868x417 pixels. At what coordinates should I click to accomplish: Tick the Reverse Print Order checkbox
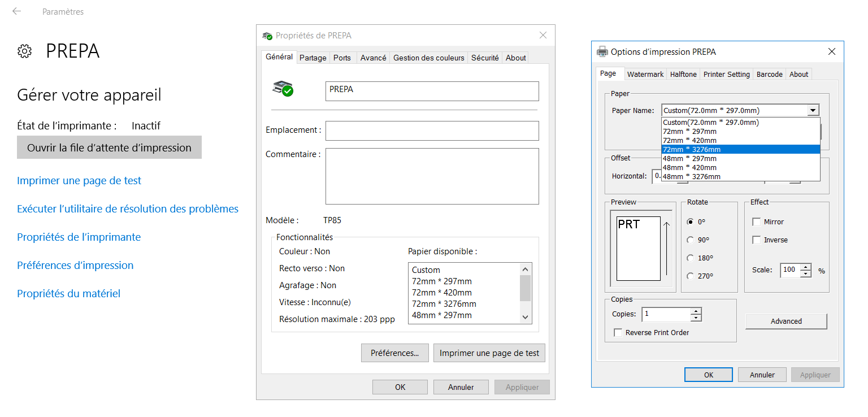[x=618, y=333]
